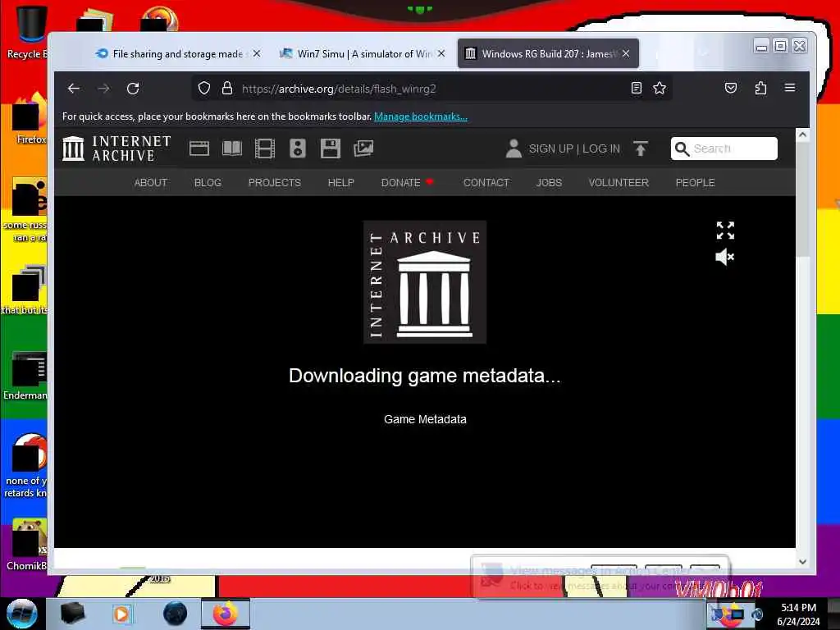Close the Windows RG Build 207 tab

point(626,53)
